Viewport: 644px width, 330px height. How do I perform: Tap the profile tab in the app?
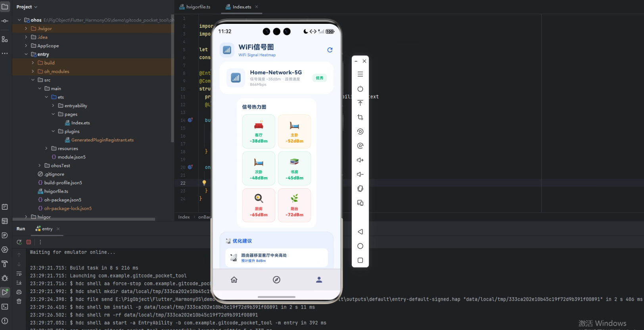(319, 280)
